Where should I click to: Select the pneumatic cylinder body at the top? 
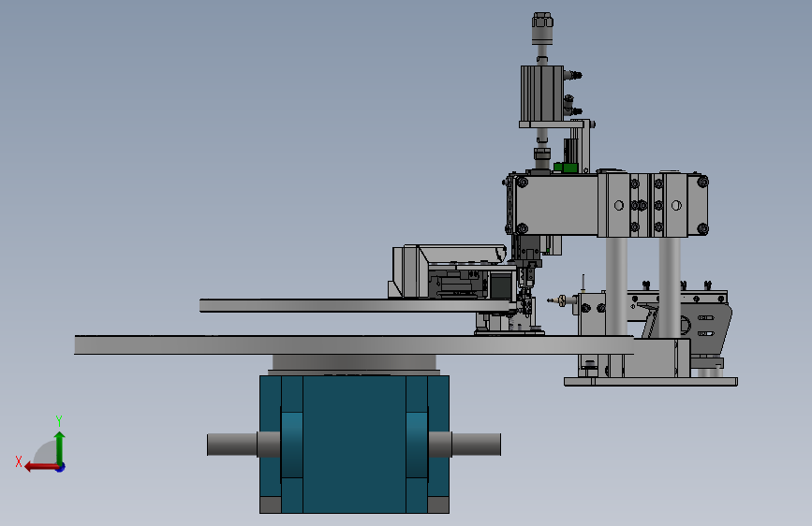coord(542,94)
